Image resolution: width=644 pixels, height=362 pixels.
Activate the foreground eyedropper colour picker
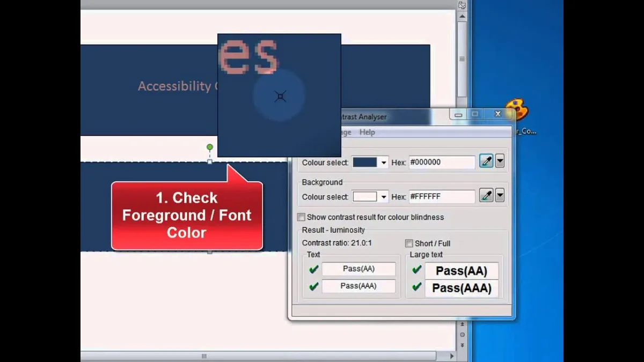pyautogui.click(x=486, y=161)
